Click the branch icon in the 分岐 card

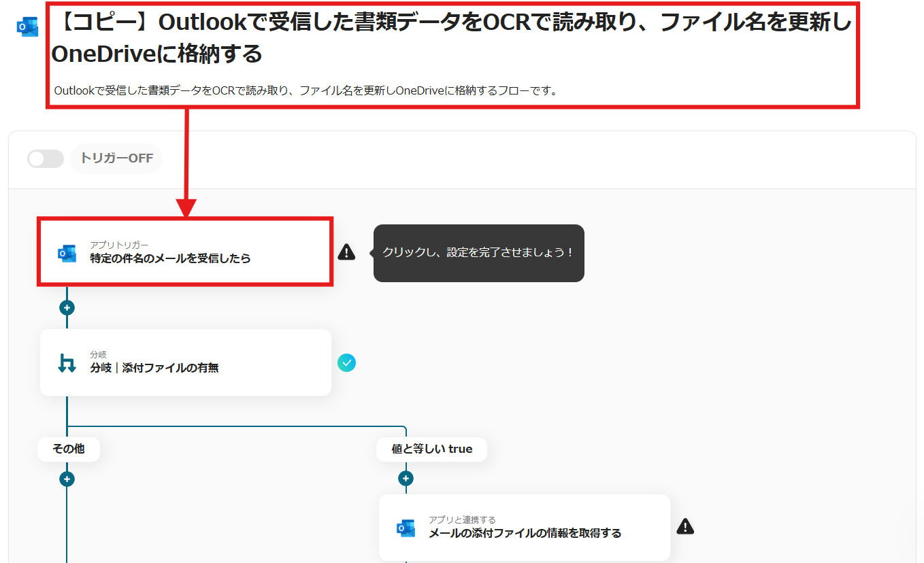click(67, 363)
